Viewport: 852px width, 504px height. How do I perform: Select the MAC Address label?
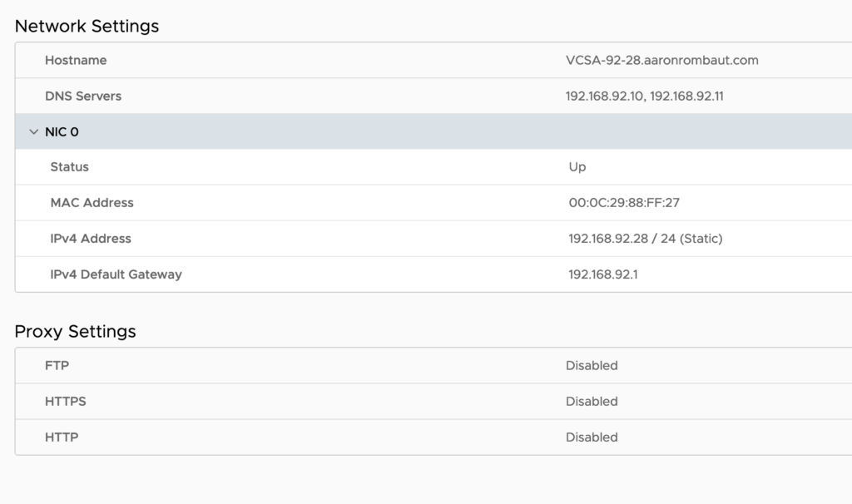(x=92, y=202)
